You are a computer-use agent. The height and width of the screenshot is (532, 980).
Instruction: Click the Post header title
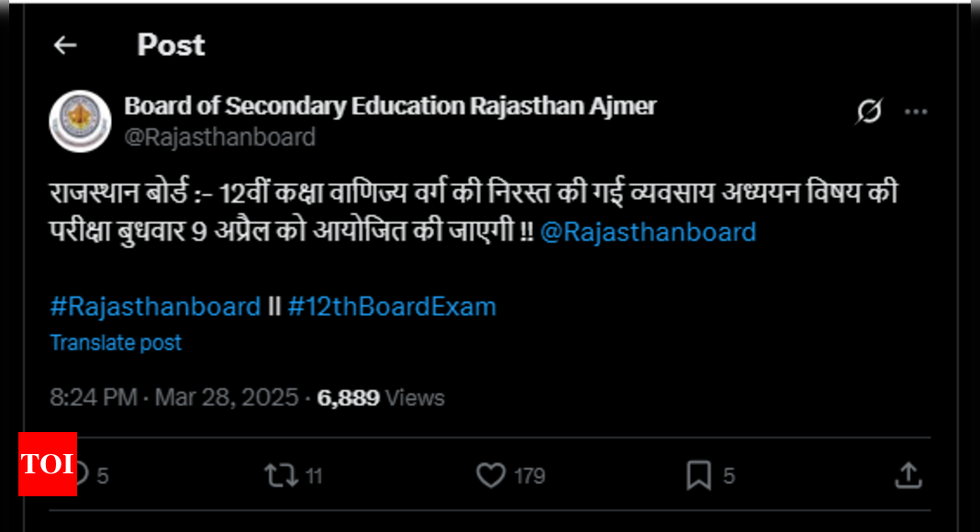tap(171, 45)
